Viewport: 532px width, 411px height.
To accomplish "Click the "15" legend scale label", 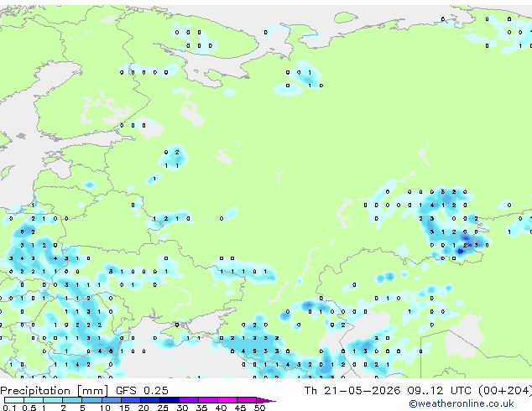I will pyautogui.click(x=124, y=408).
